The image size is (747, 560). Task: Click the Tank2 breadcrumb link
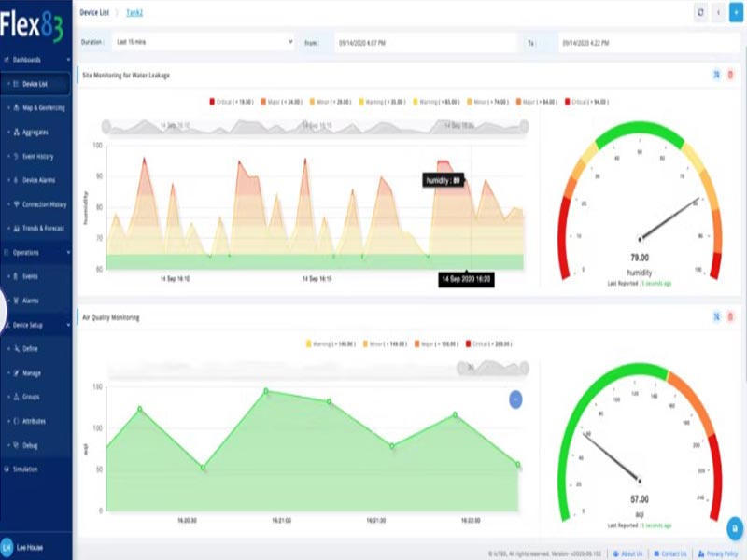[134, 12]
